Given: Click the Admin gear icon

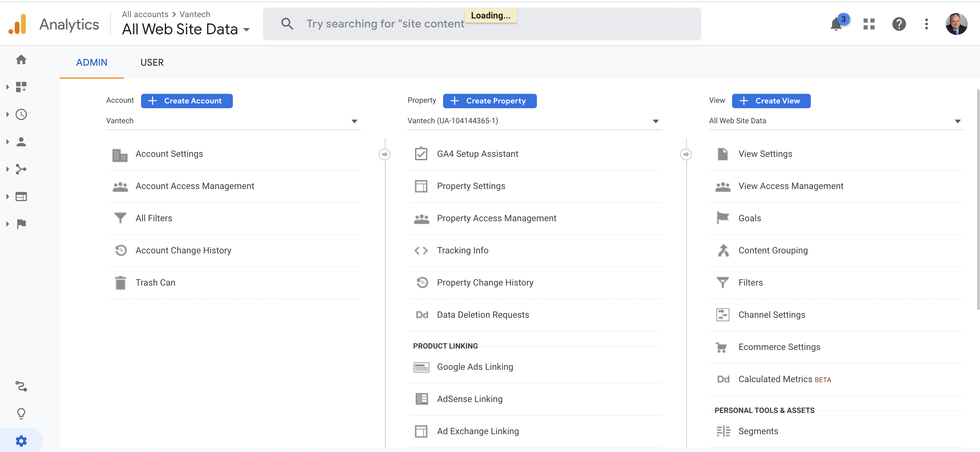Looking at the screenshot, I should coord(21,441).
